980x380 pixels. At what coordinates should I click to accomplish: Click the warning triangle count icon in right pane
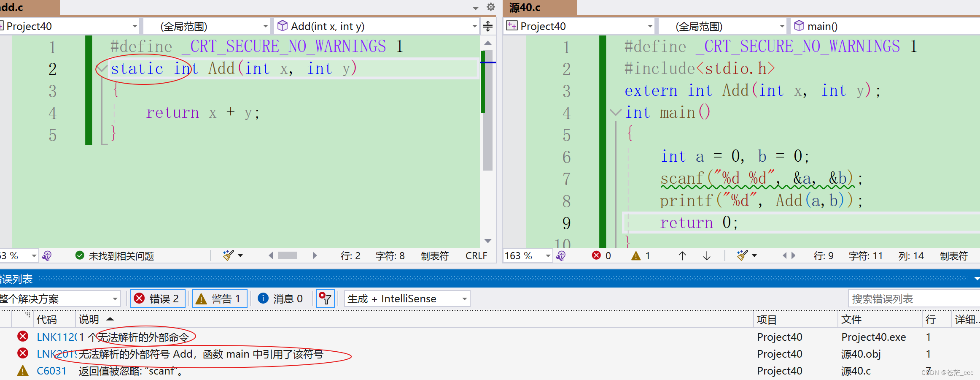pos(636,255)
